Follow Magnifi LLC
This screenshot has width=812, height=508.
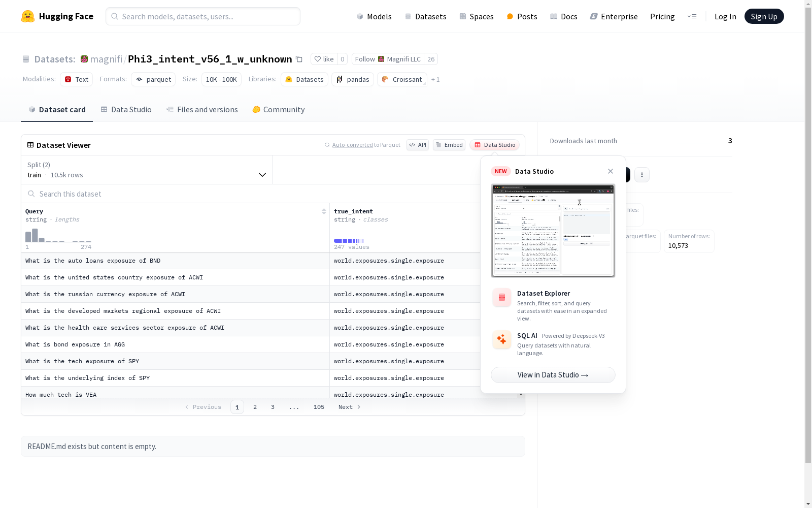[x=388, y=59]
